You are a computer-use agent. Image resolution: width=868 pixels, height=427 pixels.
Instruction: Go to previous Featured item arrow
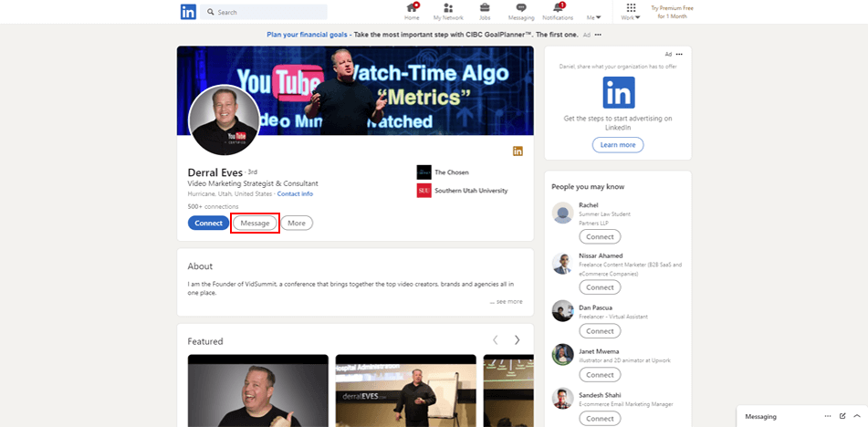point(496,339)
